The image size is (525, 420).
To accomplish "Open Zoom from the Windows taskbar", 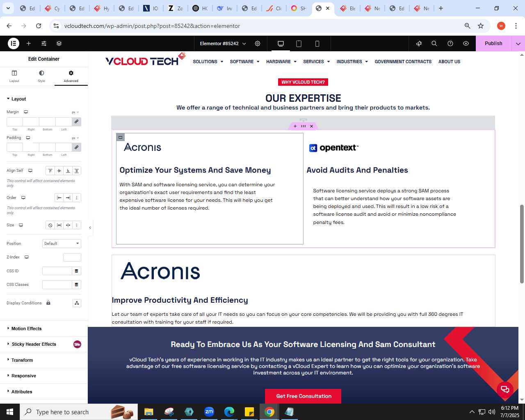I will click(209, 412).
